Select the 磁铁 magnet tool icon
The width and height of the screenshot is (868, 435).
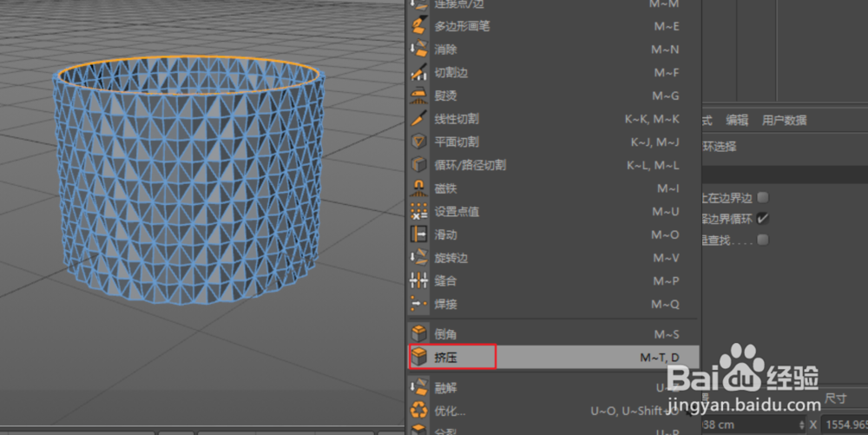tap(418, 188)
